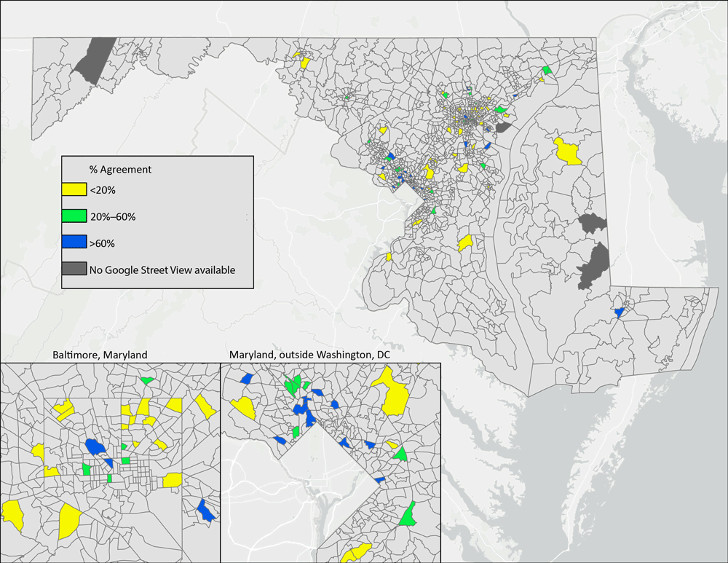Select the ">60%" legend label
Screen dimensions: 728x563
click(102, 243)
